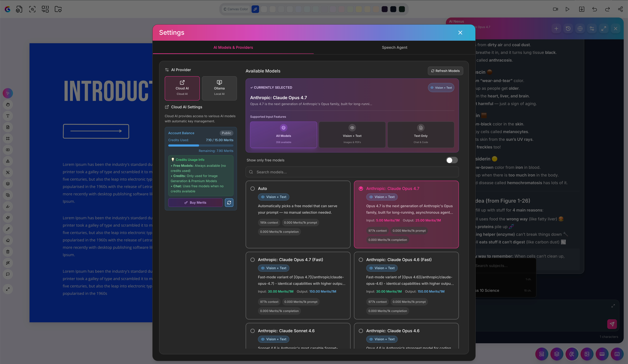Click the AI sparkle tool in left toolbar
This screenshot has width=628, height=364.
8,218
